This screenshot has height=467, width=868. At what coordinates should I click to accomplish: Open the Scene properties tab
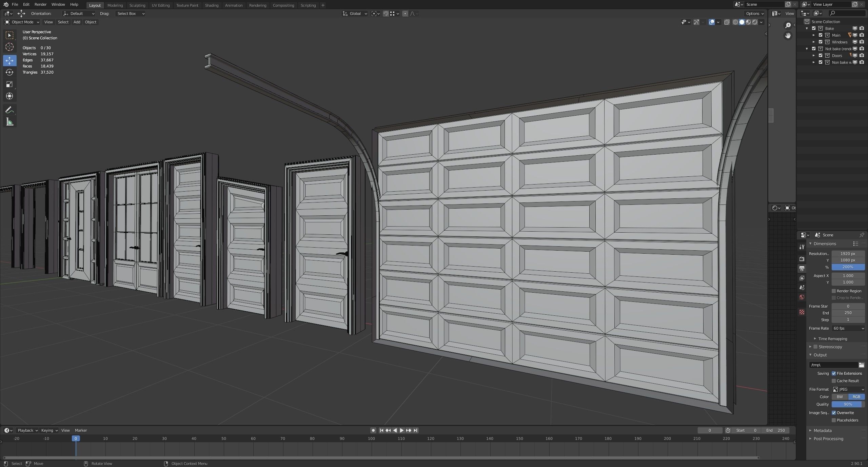click(802, 288)
